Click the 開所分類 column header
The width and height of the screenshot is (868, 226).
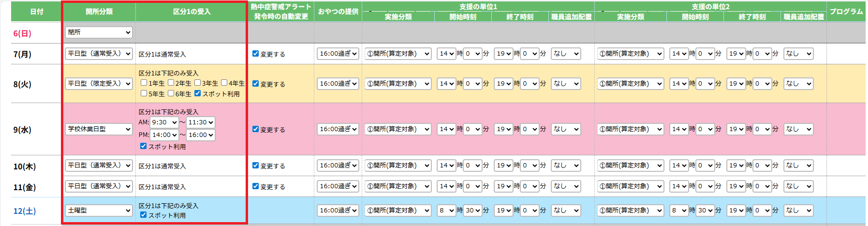pyautogui.click(x=99, y=12)
